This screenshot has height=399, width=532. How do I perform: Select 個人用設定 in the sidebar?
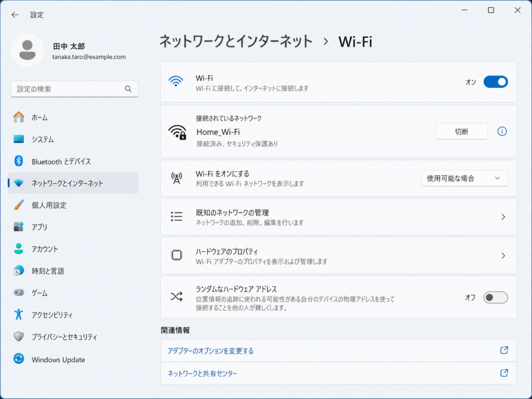point(49,205)
